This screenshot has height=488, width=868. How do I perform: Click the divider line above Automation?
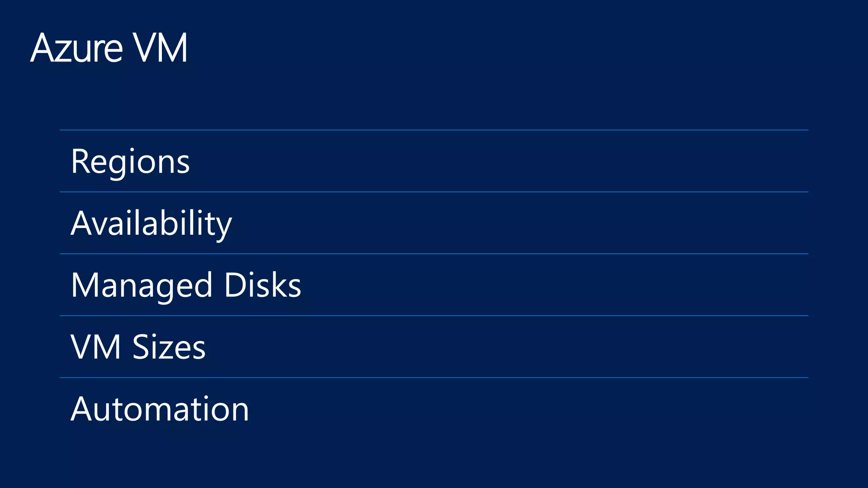(434, 377)
